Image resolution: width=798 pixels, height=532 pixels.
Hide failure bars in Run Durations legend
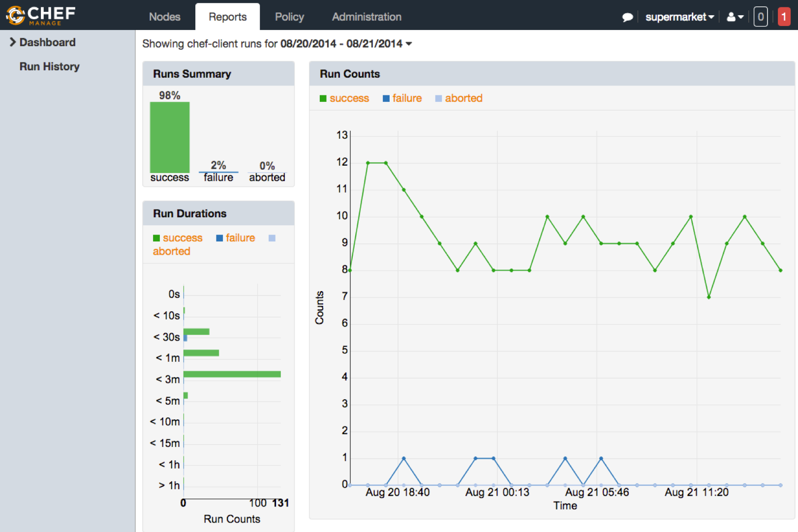click(x=236, y=238)
